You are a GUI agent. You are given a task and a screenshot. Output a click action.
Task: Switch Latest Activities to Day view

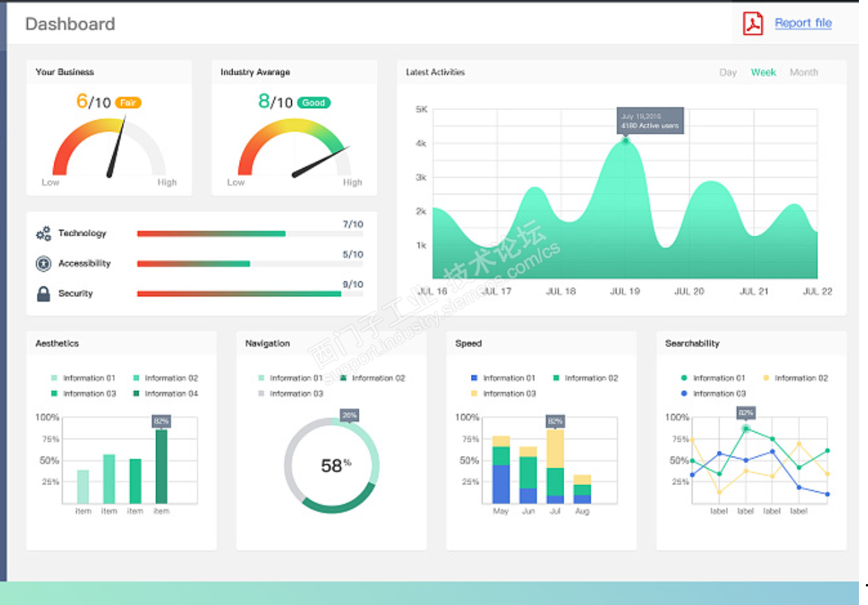728,72
